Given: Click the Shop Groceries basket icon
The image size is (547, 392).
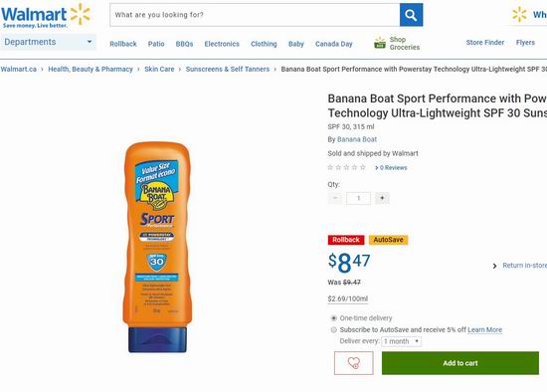Looking at the screenshot, I should (380, 43).
